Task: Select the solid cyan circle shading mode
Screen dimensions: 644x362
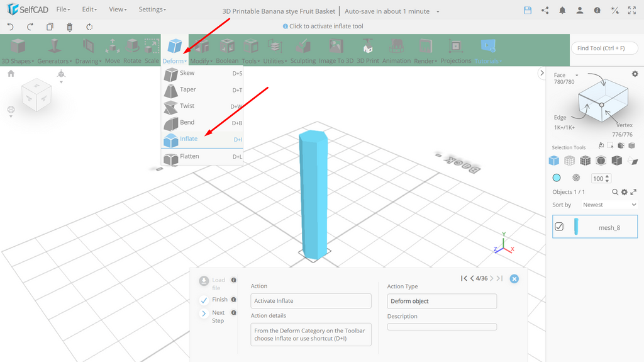Action: 557,178
